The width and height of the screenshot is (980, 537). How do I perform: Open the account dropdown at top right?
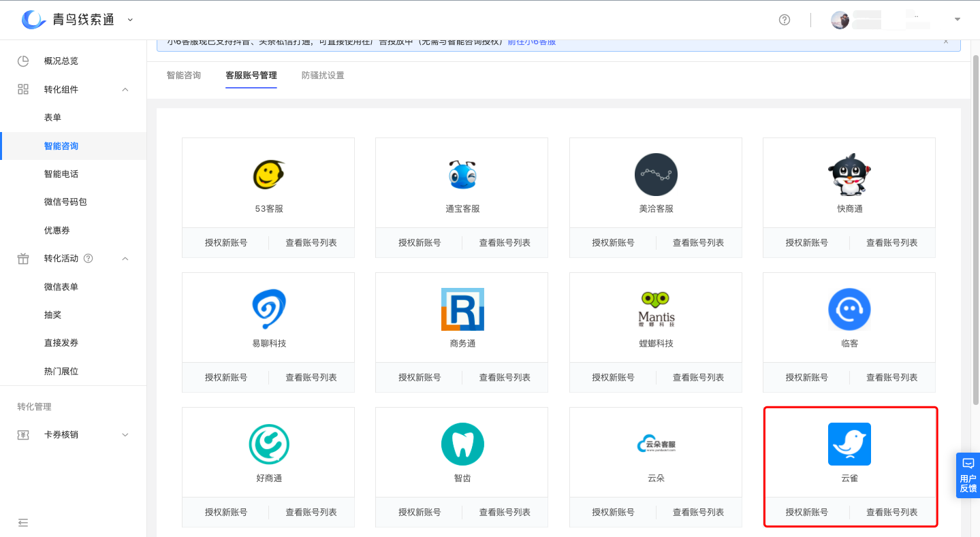(x=958, y=20)
